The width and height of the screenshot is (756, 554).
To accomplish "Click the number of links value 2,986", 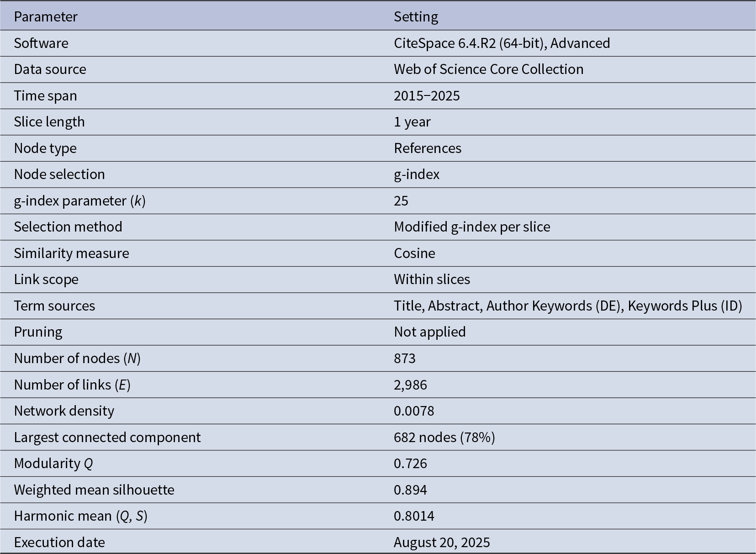I will click(x=410, y=385).
